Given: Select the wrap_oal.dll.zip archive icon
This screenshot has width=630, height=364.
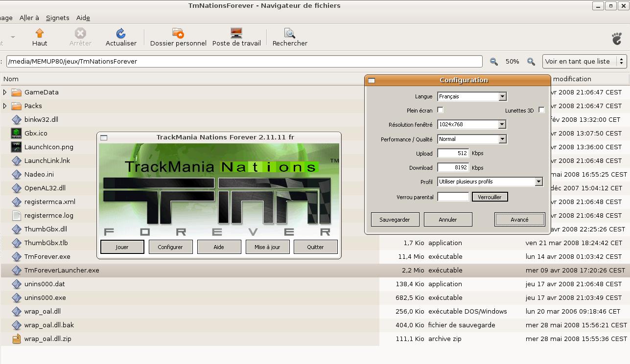Looking at the screenshot, I should tap(16, 339).
